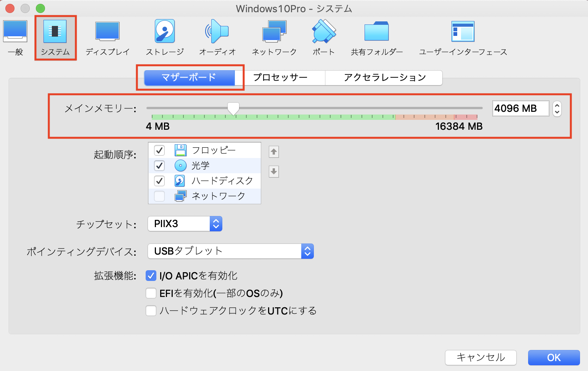Click the hard disk icon in boot order
Viewport: 588px width, 371px height.
(180, 181)
